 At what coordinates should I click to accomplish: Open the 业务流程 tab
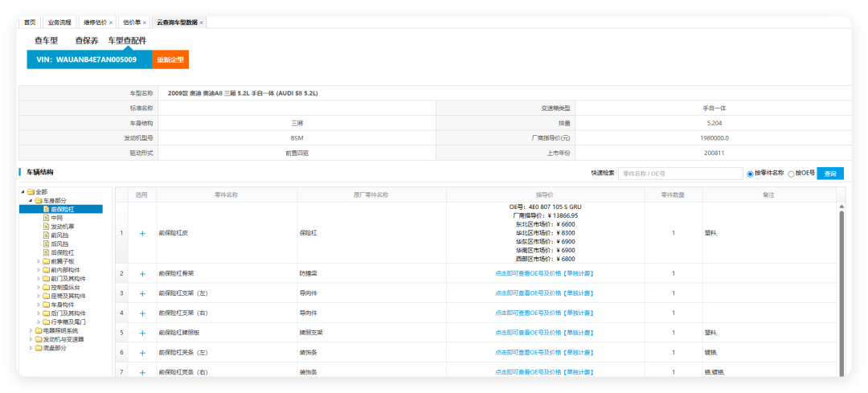[x=59, y=23]
